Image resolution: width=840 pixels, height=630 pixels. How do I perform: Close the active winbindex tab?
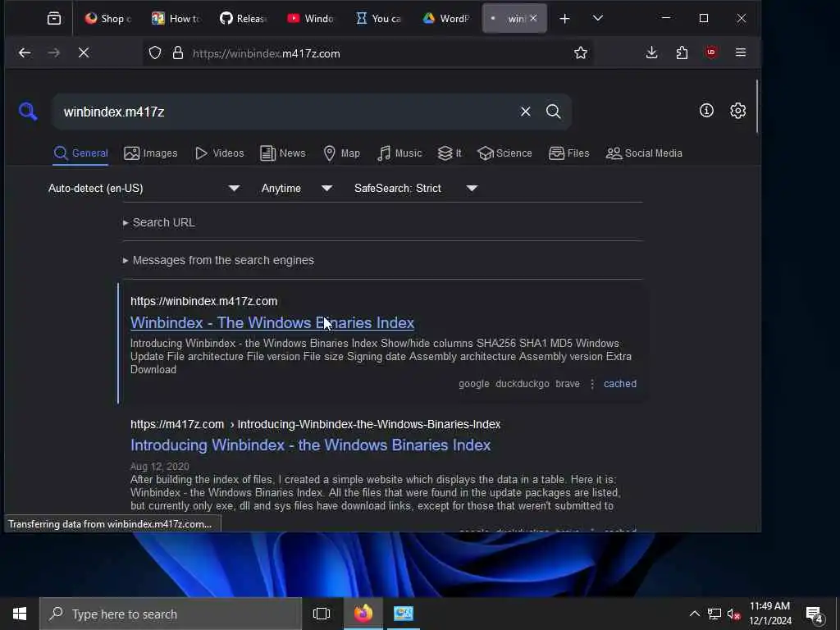point(533,18)
